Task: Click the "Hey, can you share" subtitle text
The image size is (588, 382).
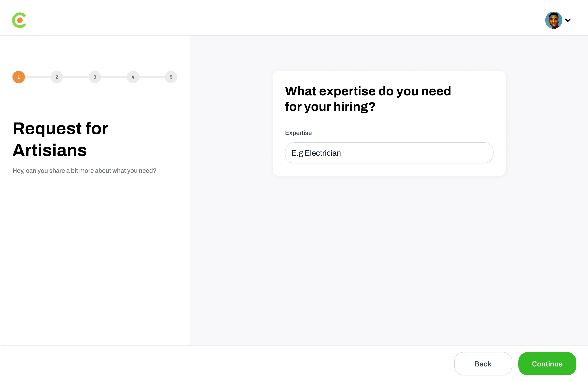Action: 84,171
